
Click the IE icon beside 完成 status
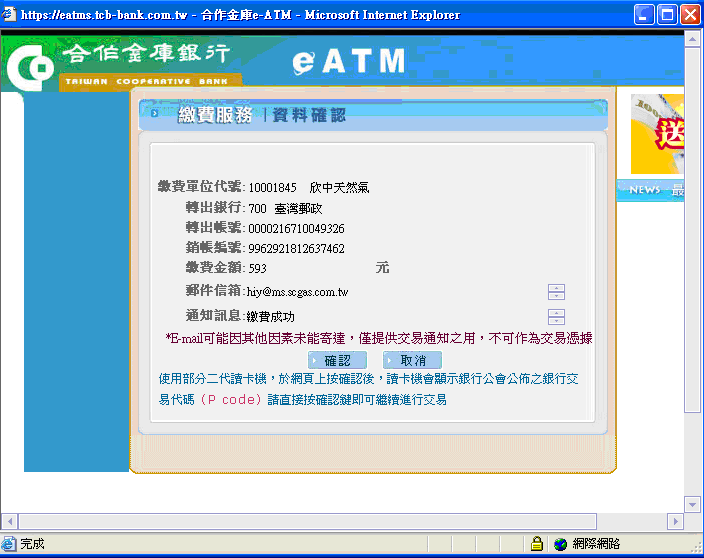tap(10, 544)
